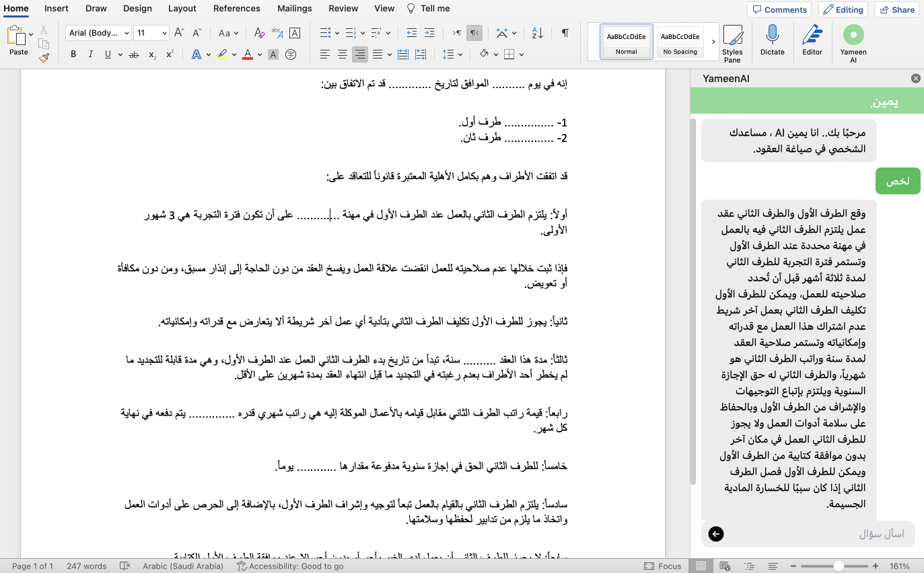Image resolution: width=924 pixels, height=573 pixels.
Task: Select the Italic formatting icon
Action: 90,54
